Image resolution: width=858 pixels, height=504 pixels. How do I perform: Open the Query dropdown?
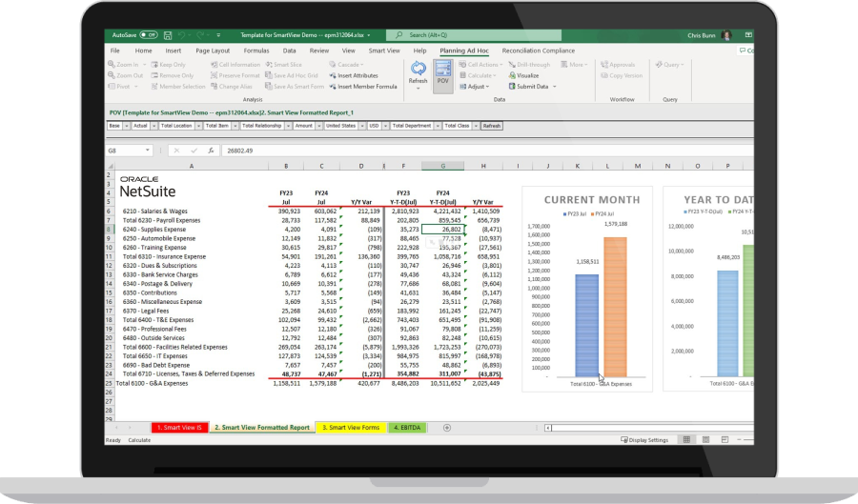click(670, 65)
